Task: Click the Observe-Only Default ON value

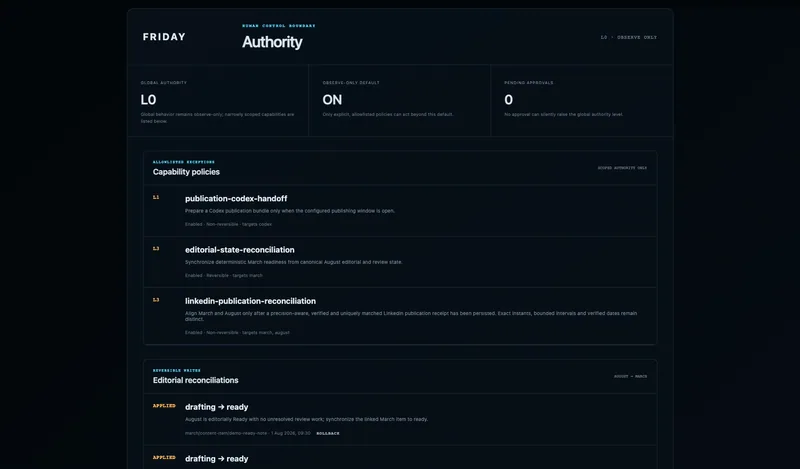Action: tap(332, 100)
